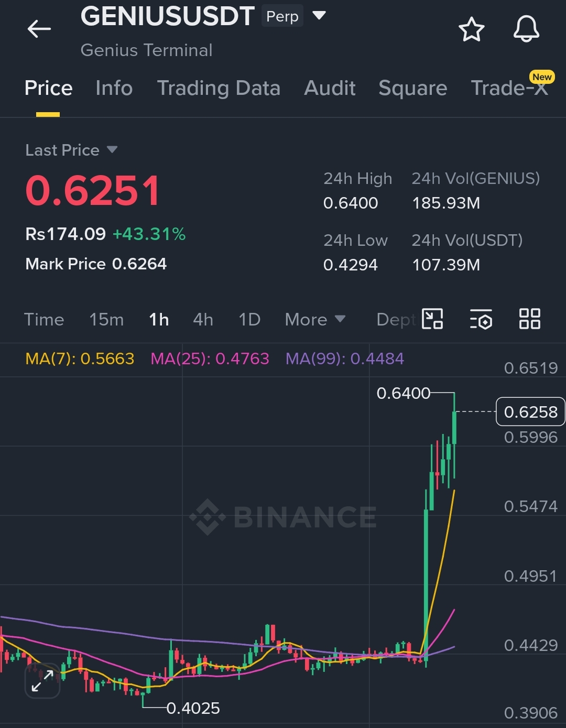Open the More intervals dropdown
566x728 pixels.
(x=315, y=319)
